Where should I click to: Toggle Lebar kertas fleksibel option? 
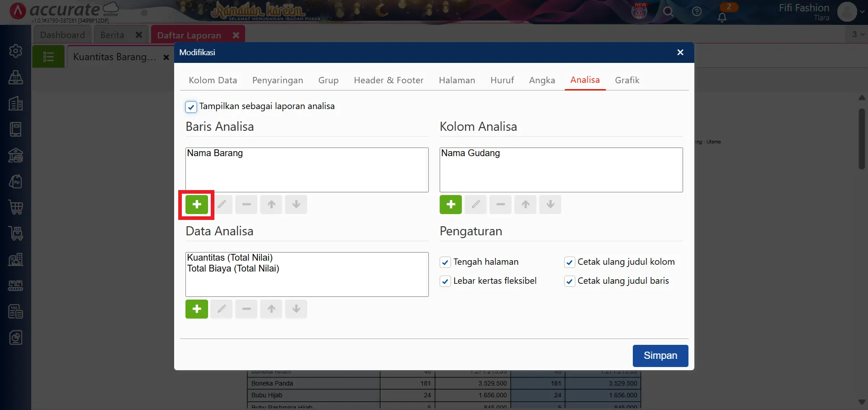[x=445, y=281]
